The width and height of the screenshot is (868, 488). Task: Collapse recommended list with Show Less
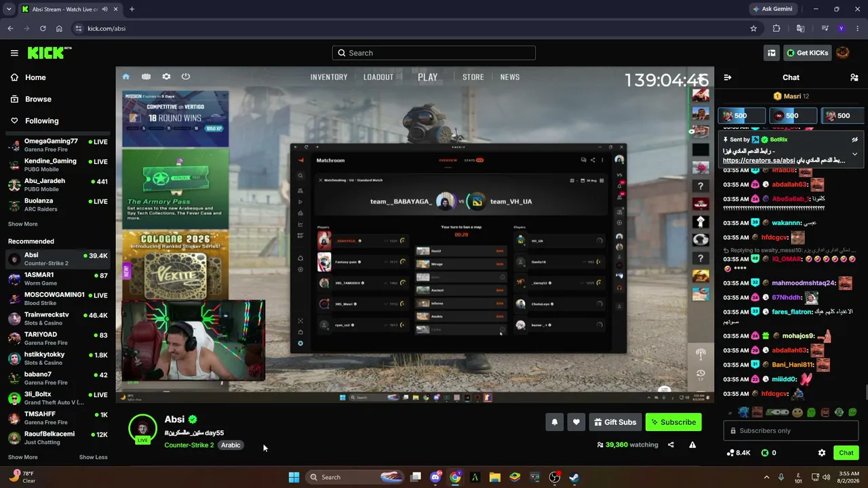tap(94, 457)
